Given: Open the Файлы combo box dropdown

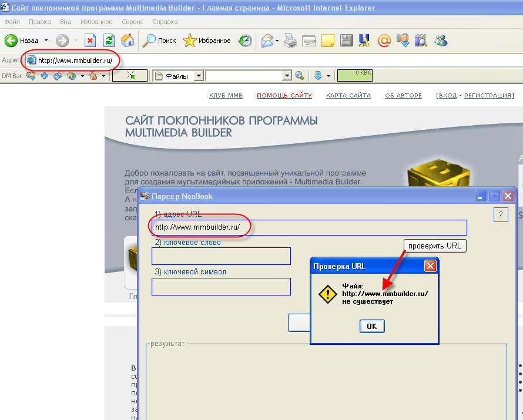Looking at the screenshot, I should tap(199, 76).
